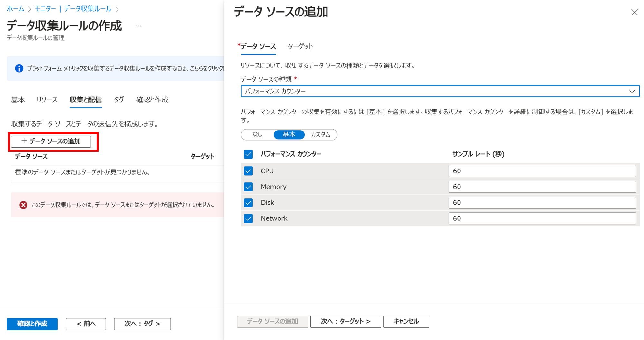
Task: Open the ellipsis menu next to the page title
Action: click(x=138, y=26)
